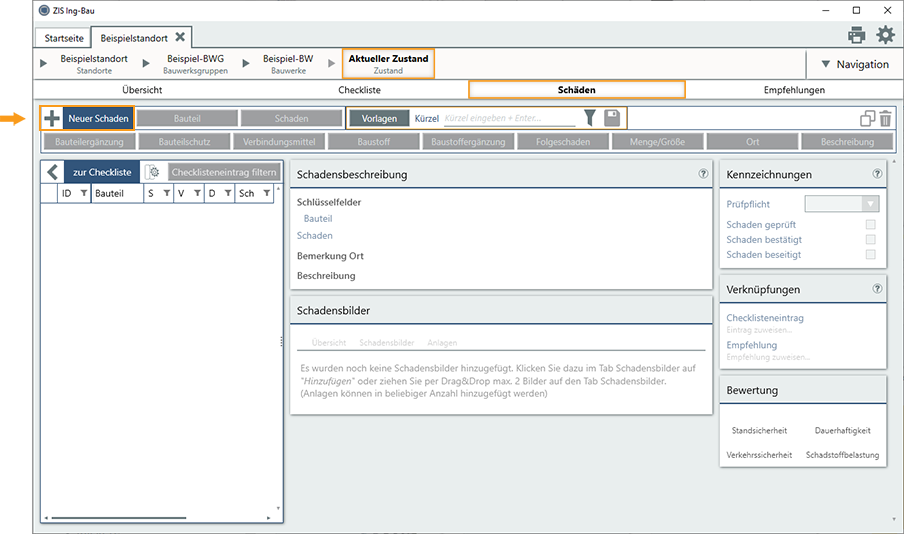Filter the ID column
The height and width of the screenshot is (534, 904).
coord(84,193)
